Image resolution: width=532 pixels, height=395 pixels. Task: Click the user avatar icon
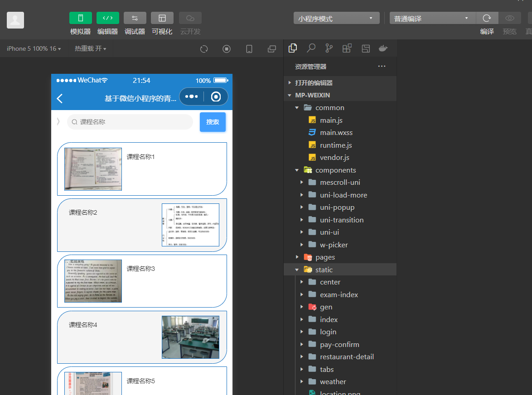pos(15,20)
